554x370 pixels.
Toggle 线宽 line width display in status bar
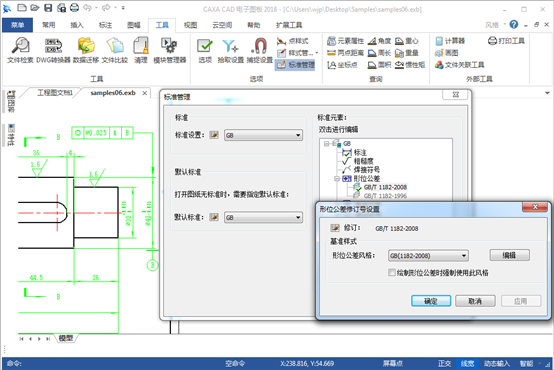point(467,363)
